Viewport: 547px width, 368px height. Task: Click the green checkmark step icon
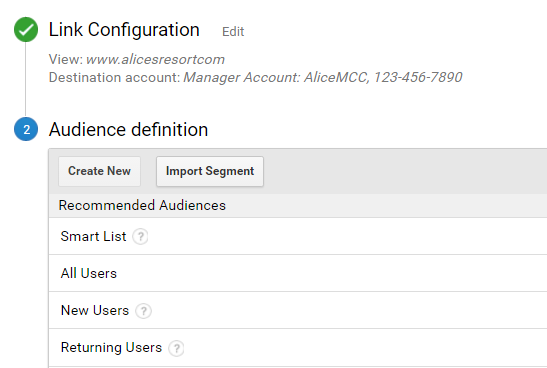(26, 30)
